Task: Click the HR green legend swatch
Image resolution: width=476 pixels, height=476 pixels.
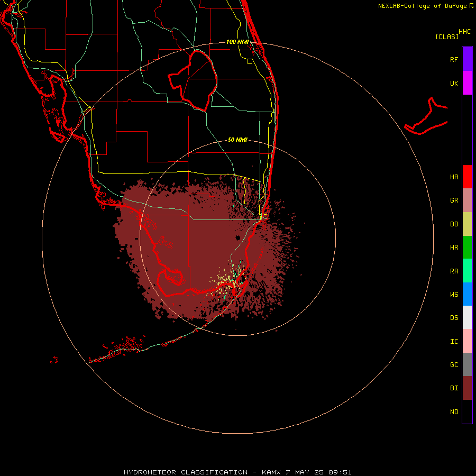Action: click(467, 248)
